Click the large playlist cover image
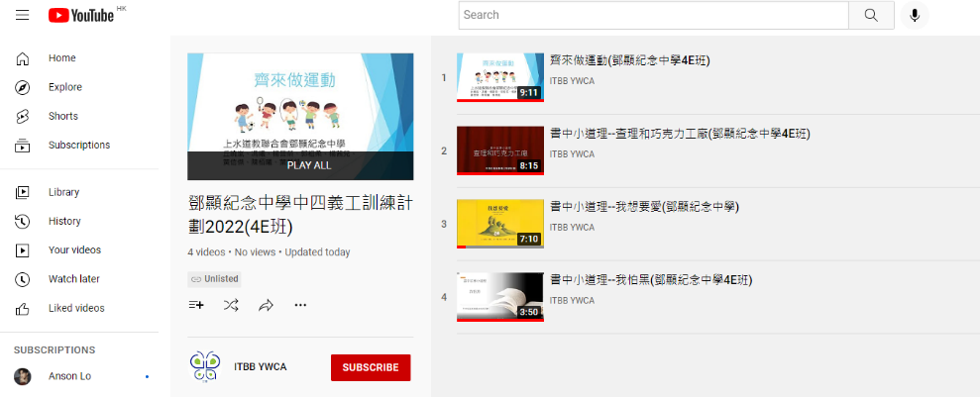This screenshot has width=980, height=397. [300, 116]
